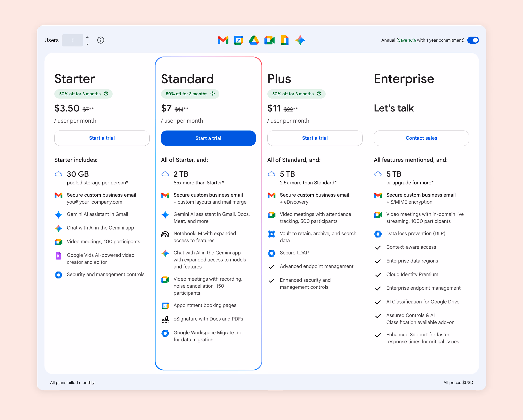Click 'AI Classification for Google Drive' feature
This screenshot has height=420, width=523.
point(423,302)
